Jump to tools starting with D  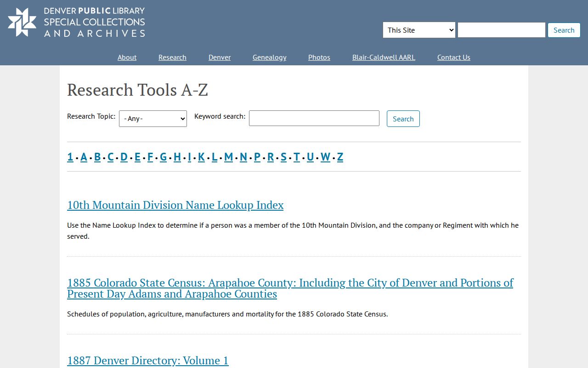(x=124, y=157)
